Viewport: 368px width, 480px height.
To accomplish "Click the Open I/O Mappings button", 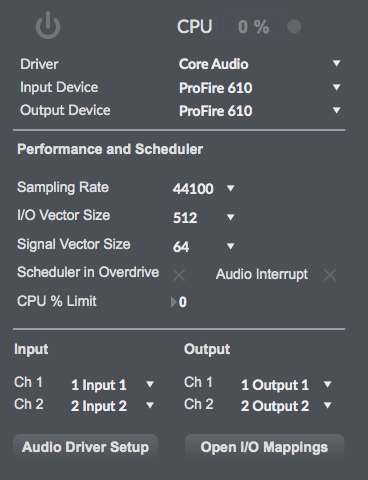I will [264, 447].
